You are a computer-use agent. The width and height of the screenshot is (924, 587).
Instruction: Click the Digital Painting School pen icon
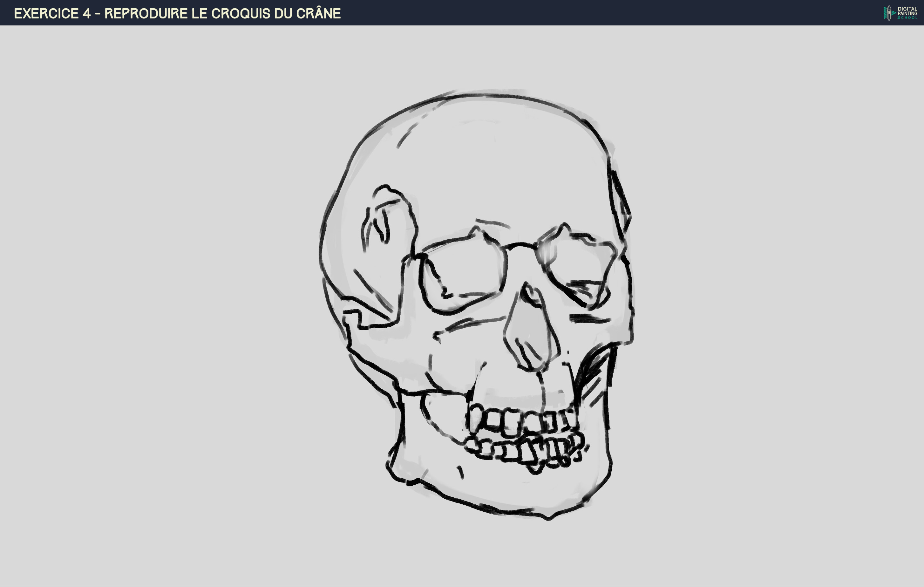tap(889, 13)
